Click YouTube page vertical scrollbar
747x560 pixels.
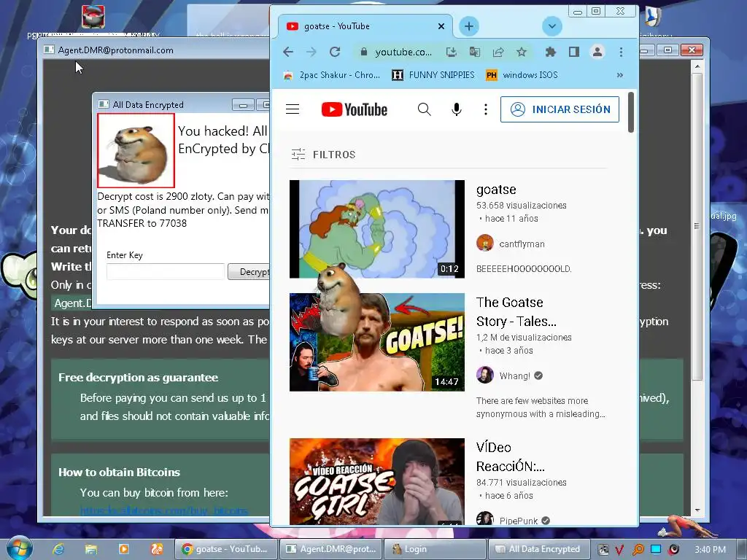pos(631,112)
